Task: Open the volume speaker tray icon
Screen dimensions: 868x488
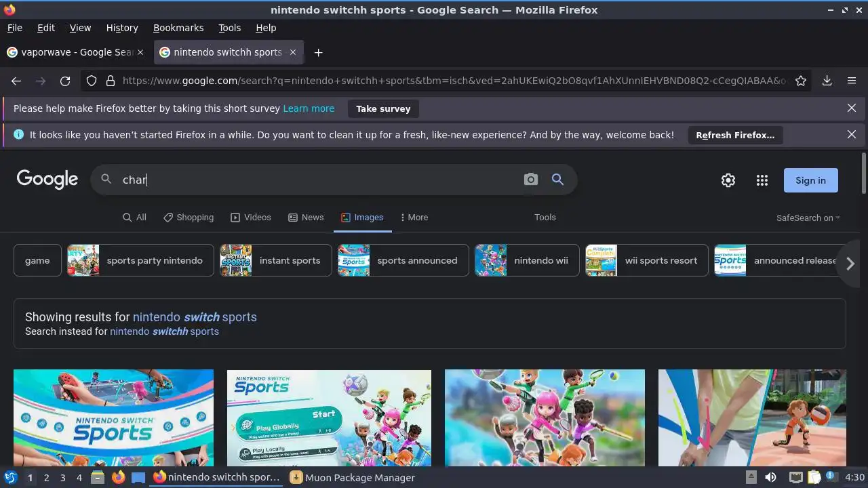Action: (770, 477)
